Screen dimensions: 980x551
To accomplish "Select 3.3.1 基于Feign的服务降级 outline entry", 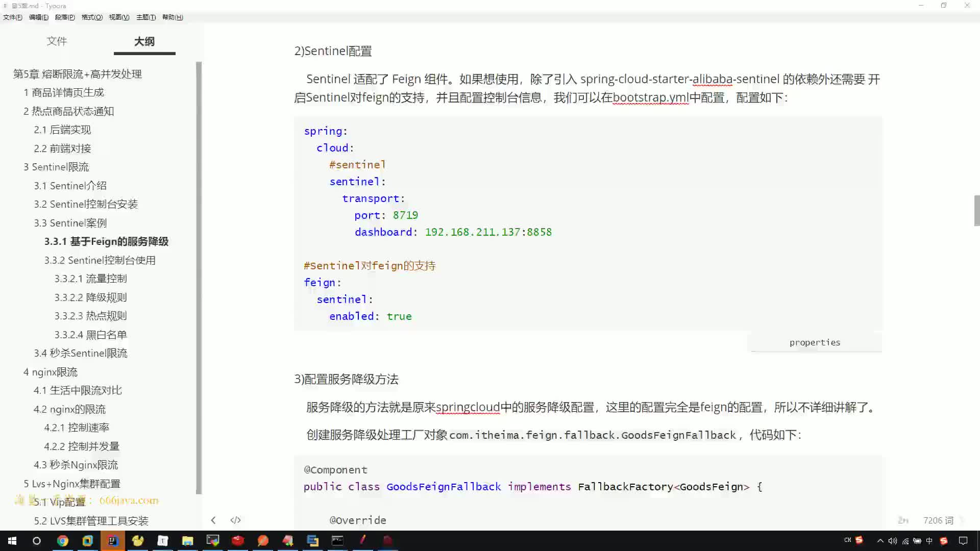I will 106,241.
